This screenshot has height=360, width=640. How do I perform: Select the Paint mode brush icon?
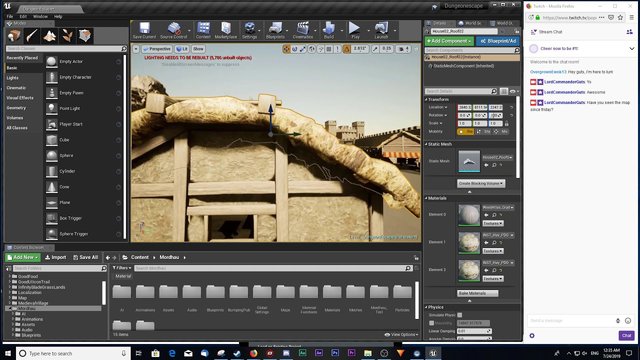click(32, 36)
